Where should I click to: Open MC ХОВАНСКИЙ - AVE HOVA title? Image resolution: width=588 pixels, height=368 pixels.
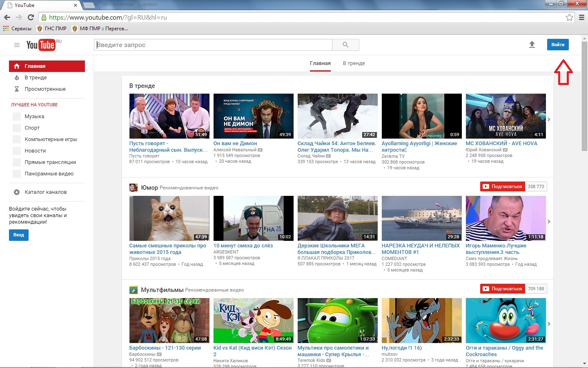(x=501, y=144)
